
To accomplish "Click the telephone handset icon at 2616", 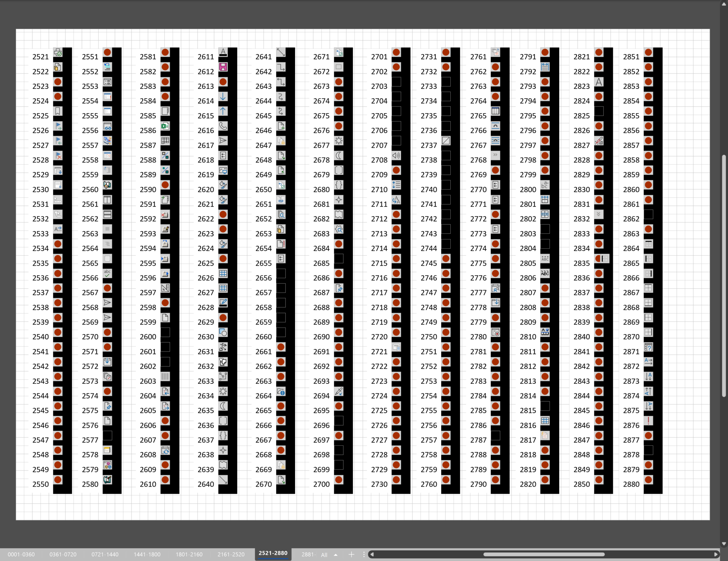I will click(223, 126).
